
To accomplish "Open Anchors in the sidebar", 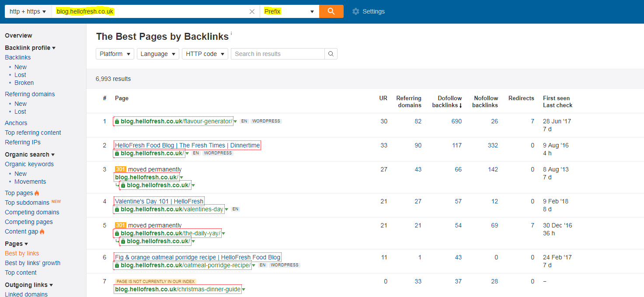I will (16, 123).
